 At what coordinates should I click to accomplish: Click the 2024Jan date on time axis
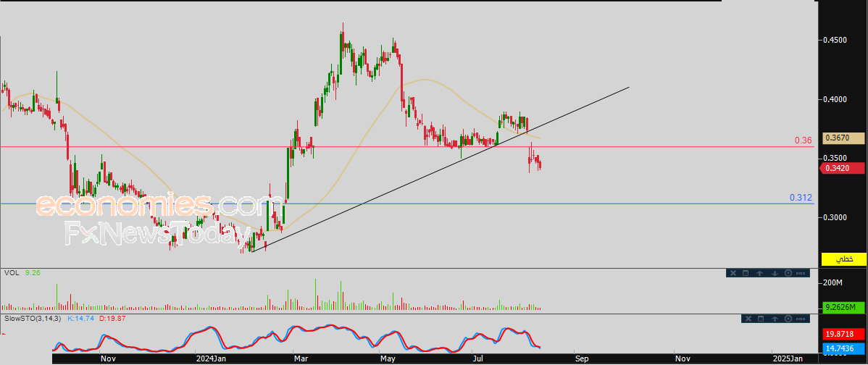click(x=211, y=359)
